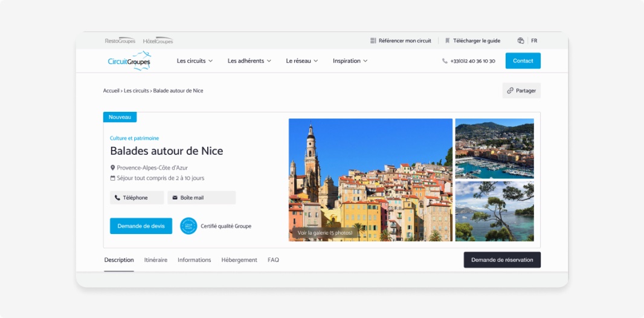The height and width of the screenshot is (318, 644).
Task: Click the Provence-Alpes-Côte d'Azur location text
Action: pos(152,167)
